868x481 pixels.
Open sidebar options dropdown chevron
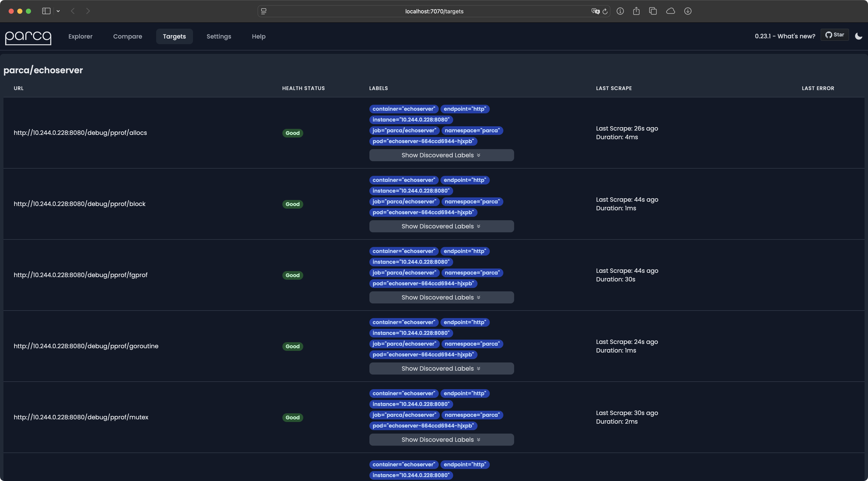click(58, 11)
